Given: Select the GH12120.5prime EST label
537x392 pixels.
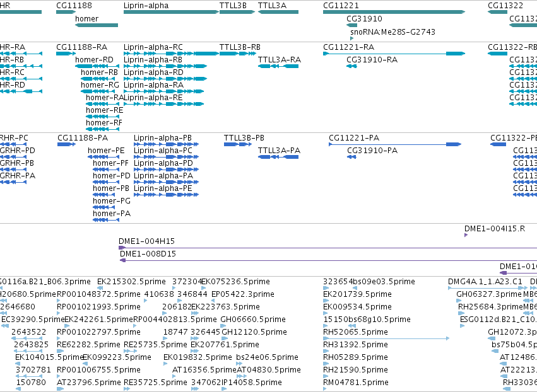Looking at the screenshot, I should (254, 332).
